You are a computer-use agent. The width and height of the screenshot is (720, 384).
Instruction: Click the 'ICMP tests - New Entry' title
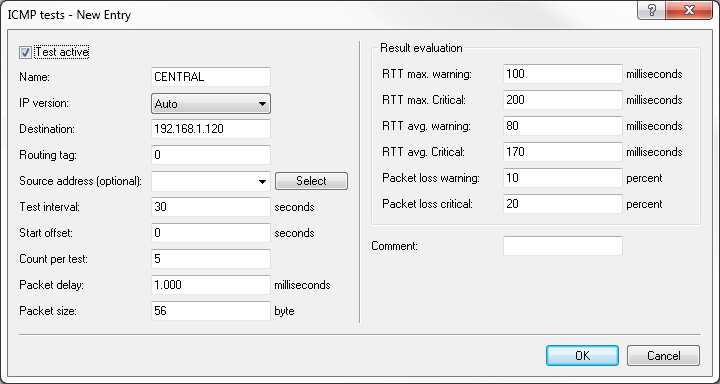coord(69,15)
